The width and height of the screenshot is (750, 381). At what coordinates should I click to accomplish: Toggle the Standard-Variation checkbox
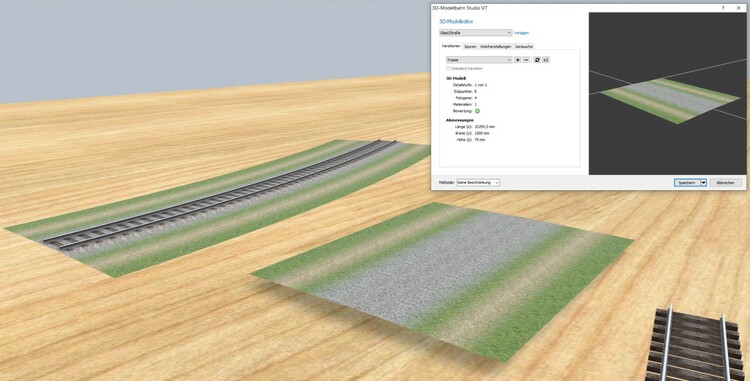click(x=448, y=69)
